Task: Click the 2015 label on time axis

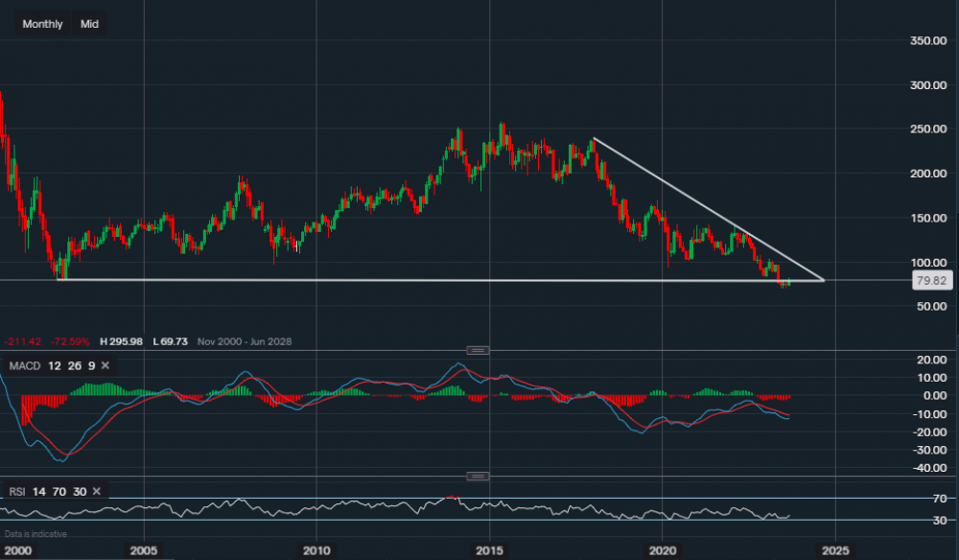Action: pyautogui.click(x=489, y=550)
